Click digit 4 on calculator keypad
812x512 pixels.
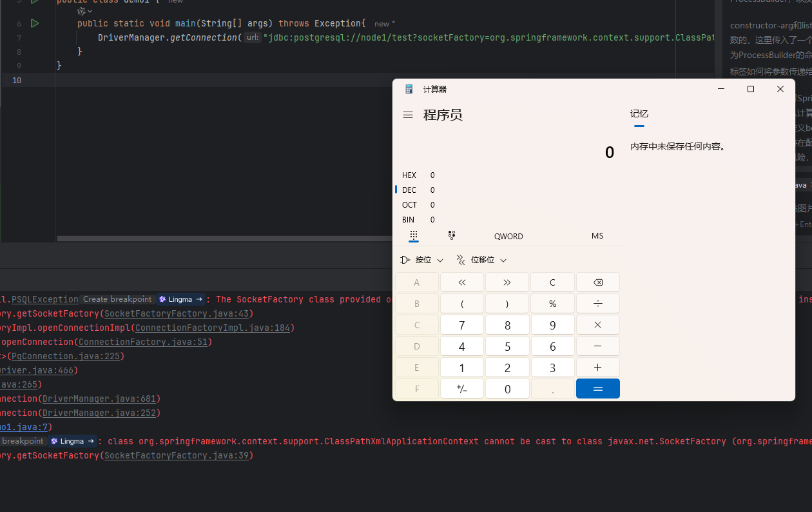[462, 346]
